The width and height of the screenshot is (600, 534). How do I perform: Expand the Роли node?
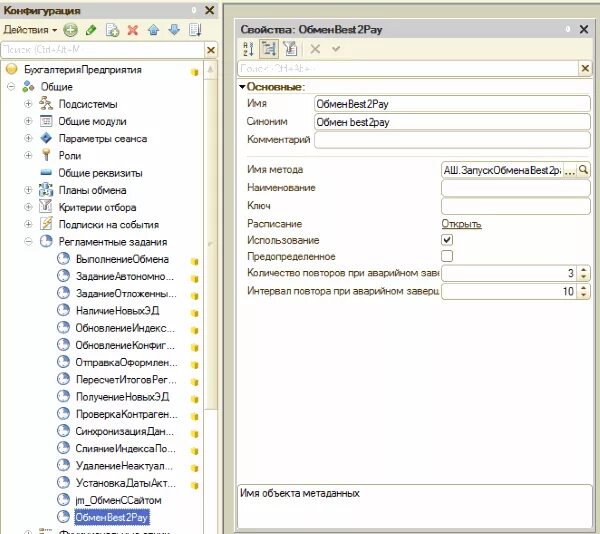(28, 155)
